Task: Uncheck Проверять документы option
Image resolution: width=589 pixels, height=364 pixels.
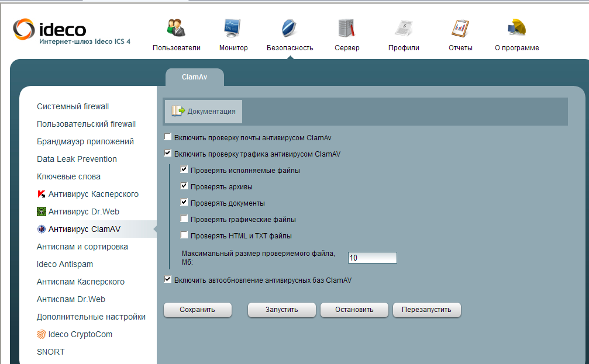Action: coord(184,202)
